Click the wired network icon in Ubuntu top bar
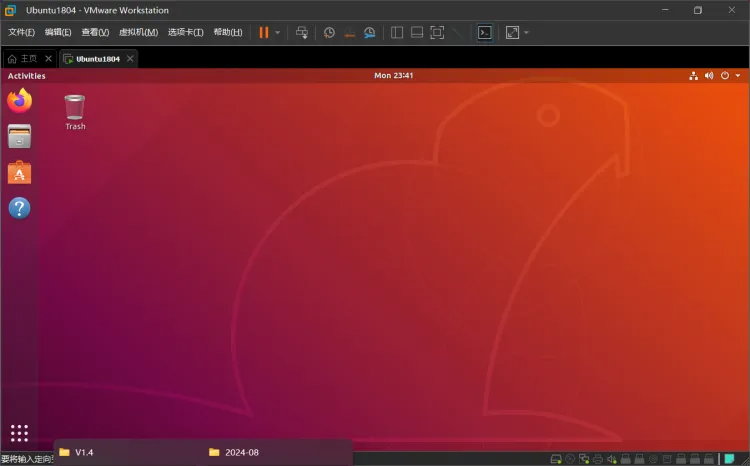Image resolution: width=750 pixels, height=466 pixels. pos(693,76)
